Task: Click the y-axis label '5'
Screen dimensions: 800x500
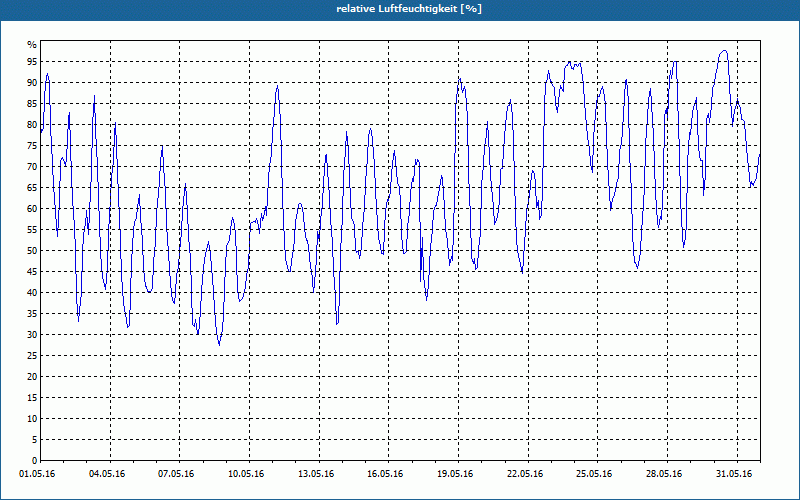Action: (34, 440)
